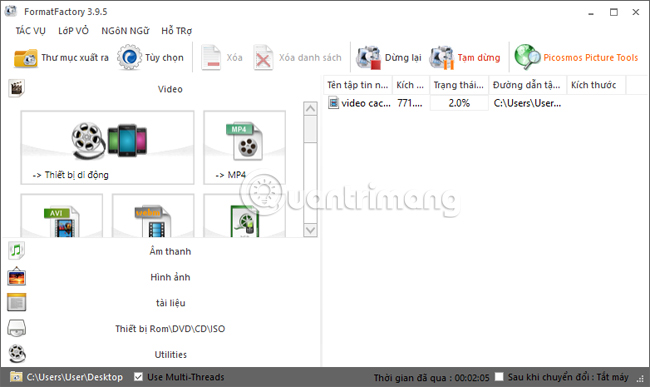Select the WebM format icon
Viewport: 650px width, 387px height.
(x=153, y=216)
